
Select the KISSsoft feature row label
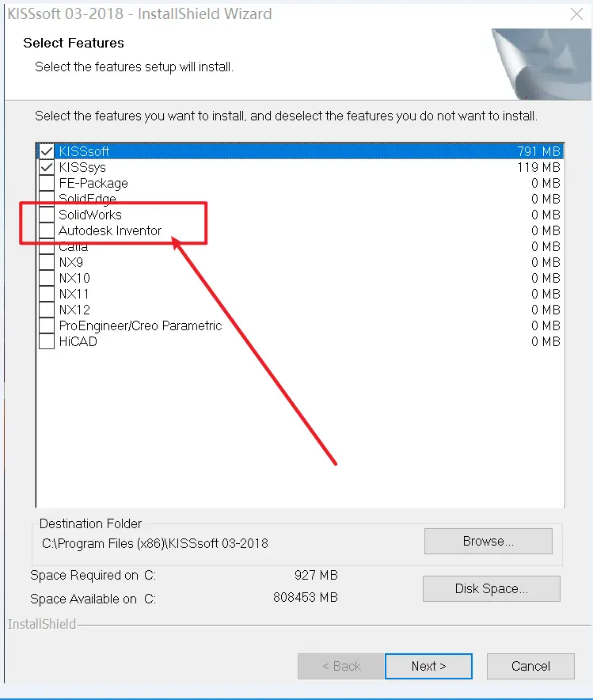tap(84, 151)
